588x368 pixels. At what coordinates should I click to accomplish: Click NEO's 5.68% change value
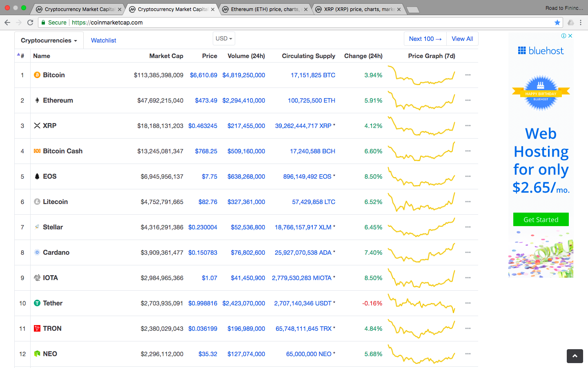click(373, 354)
